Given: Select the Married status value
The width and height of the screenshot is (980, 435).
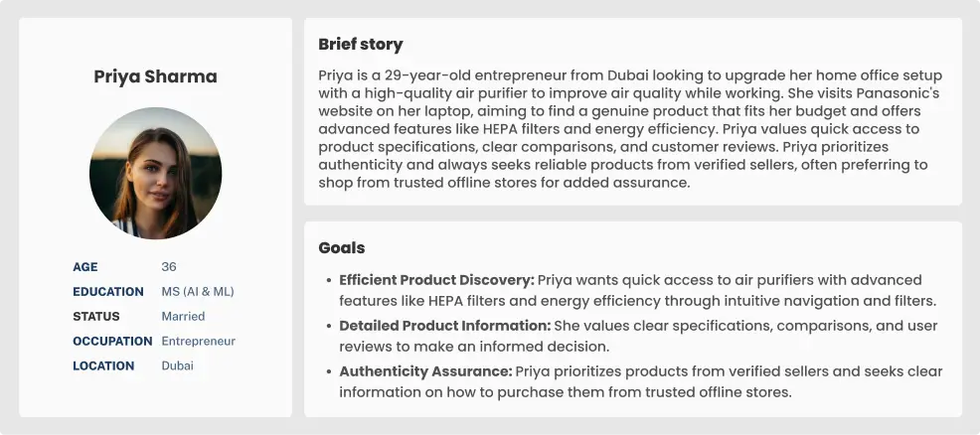Looking at the screenshot, I should (183, 317).
